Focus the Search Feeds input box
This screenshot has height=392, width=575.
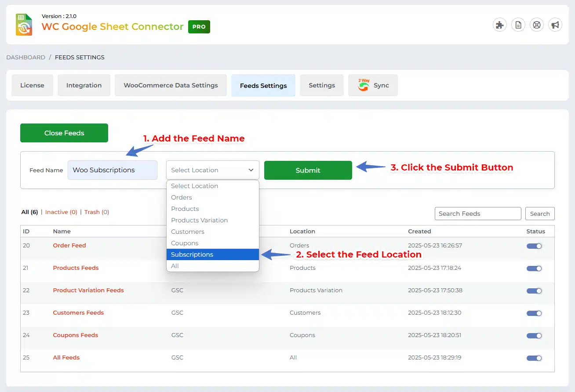pos(478,214)
